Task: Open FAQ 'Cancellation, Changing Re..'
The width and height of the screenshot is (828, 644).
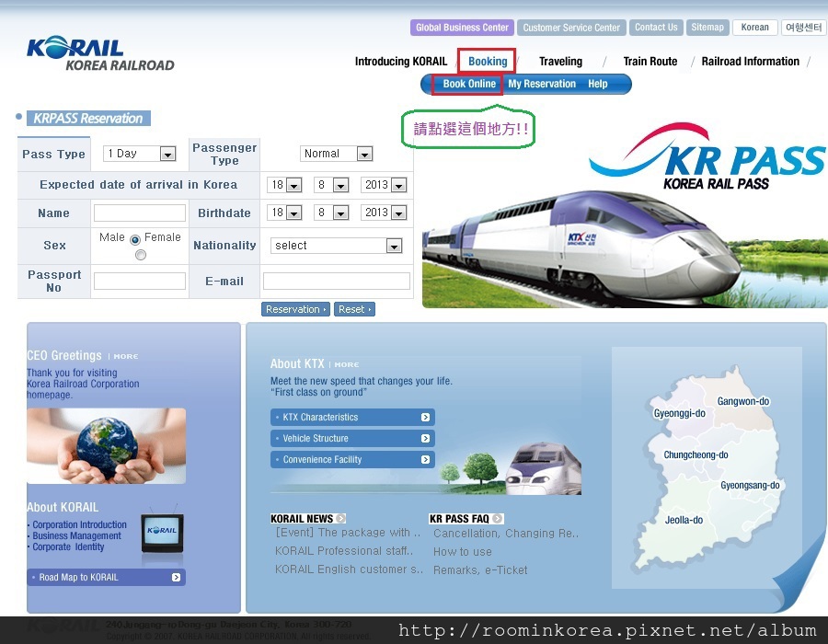Action: coord(506,534)
